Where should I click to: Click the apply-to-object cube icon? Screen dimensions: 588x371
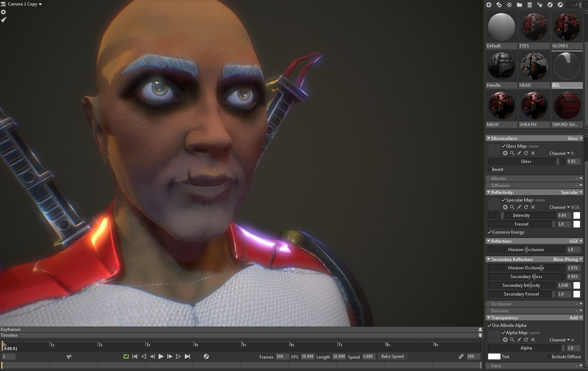coord(540,5)
